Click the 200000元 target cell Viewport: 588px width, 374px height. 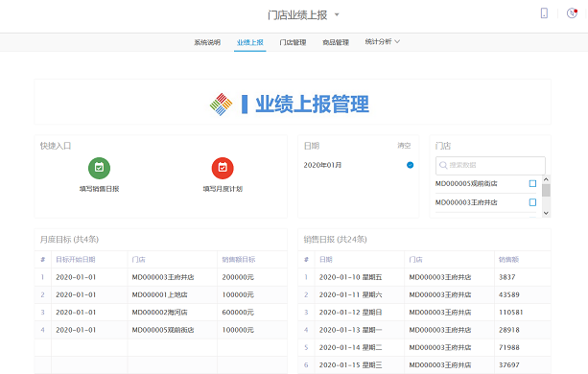[x=238, y=277]
